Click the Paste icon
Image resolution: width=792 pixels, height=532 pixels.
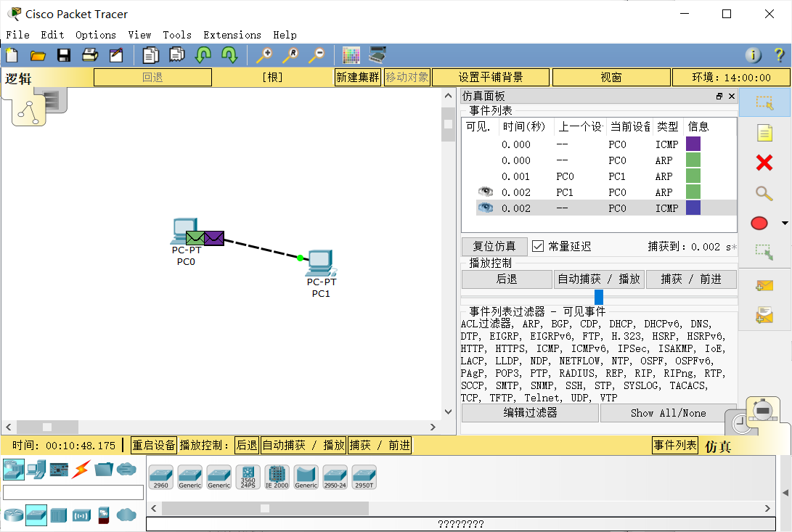click(x=177, y=54)
